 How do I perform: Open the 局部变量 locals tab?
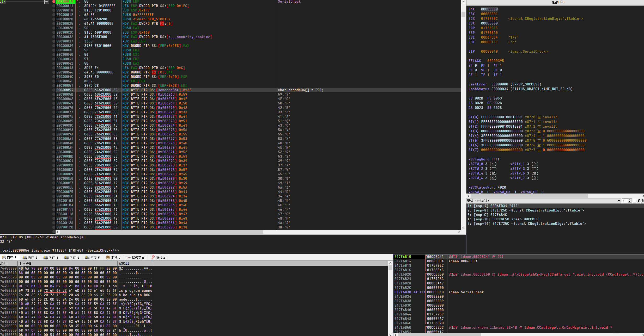(136, 257)
